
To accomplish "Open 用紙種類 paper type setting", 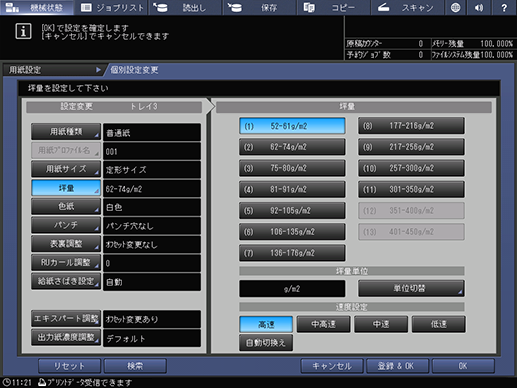I will pos(66,132).
